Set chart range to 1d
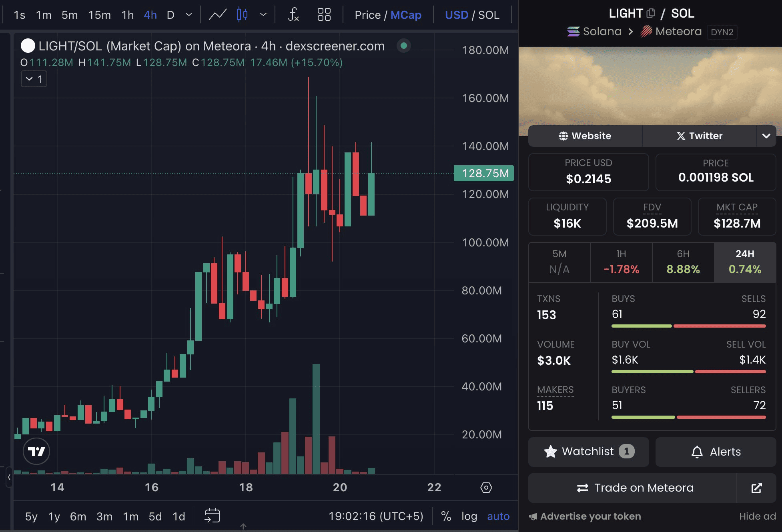782x532 pixels. 179,516
